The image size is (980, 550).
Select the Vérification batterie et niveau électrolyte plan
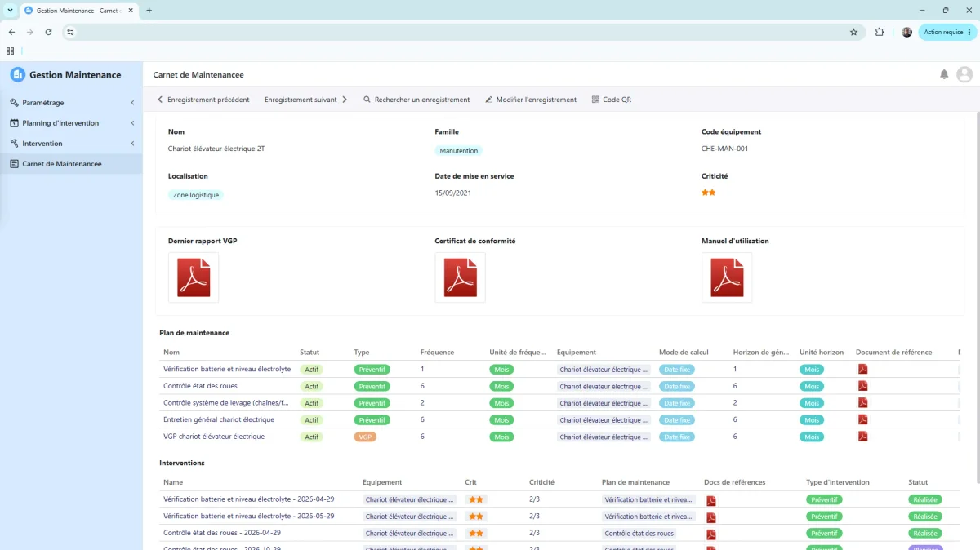(227, 369)
